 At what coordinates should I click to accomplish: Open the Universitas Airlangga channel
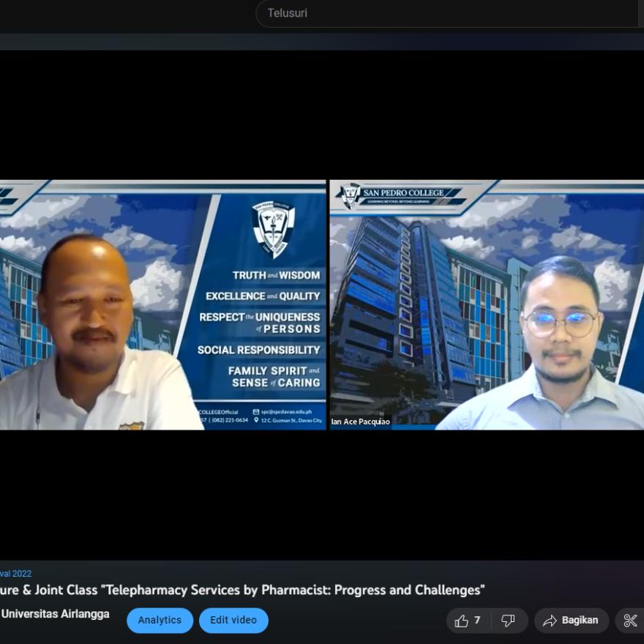point(55,614)
